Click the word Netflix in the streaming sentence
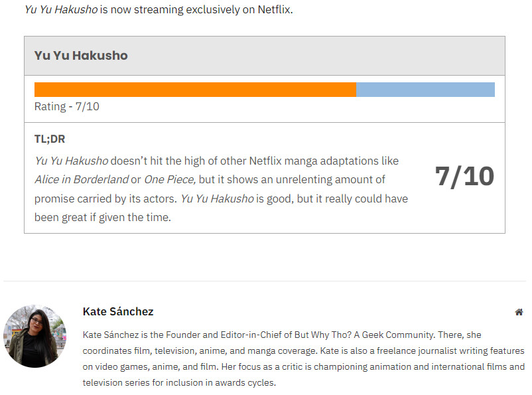This screenshot has height=395, width=532. pos(274,10)
